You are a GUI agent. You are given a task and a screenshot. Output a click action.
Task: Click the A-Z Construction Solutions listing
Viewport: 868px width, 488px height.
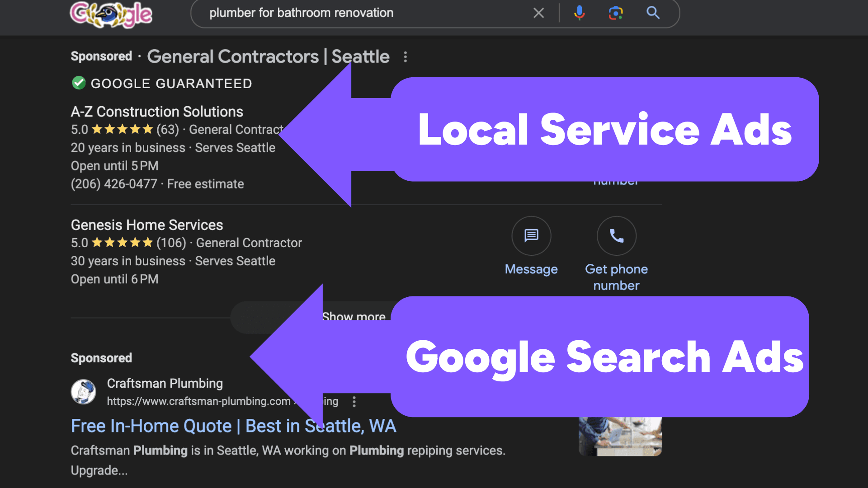[x=157, y=111]
